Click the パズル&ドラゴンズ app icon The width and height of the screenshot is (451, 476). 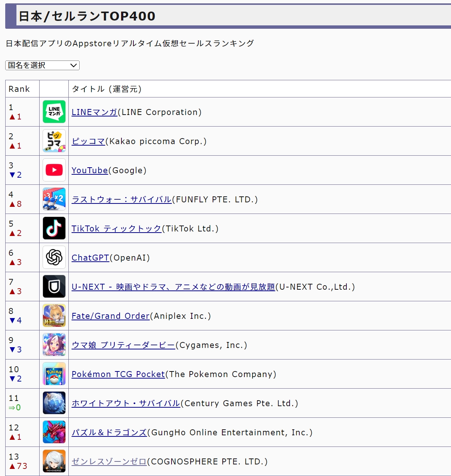pyautogui.click(x=54, y=432)
